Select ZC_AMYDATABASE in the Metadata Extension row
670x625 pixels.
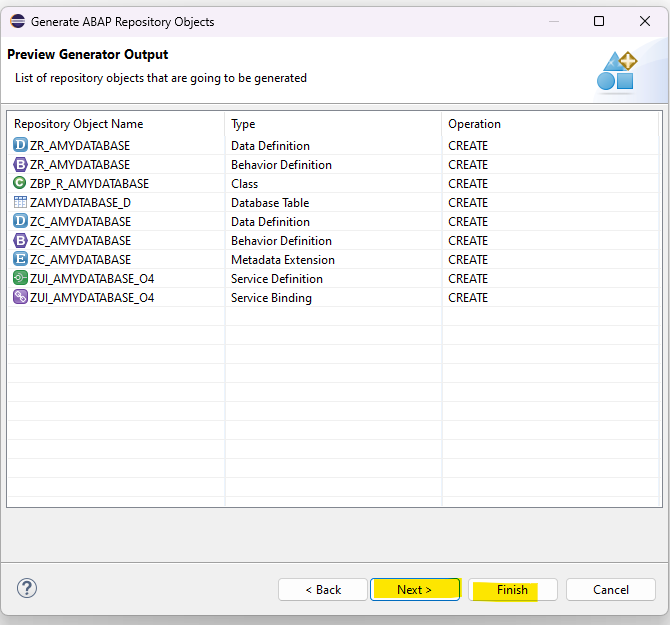(x=80, y=260)
